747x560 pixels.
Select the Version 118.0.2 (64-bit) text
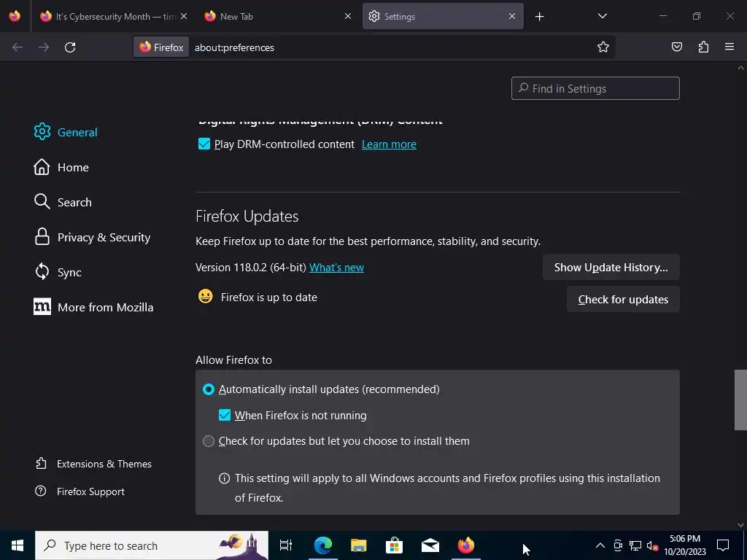251,268
